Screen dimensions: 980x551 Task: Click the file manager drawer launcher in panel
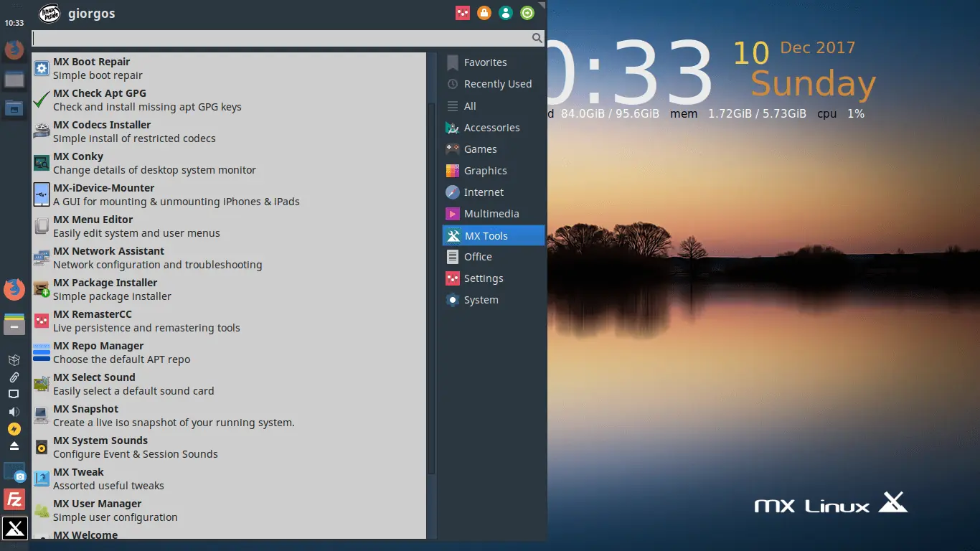point(14,324)
